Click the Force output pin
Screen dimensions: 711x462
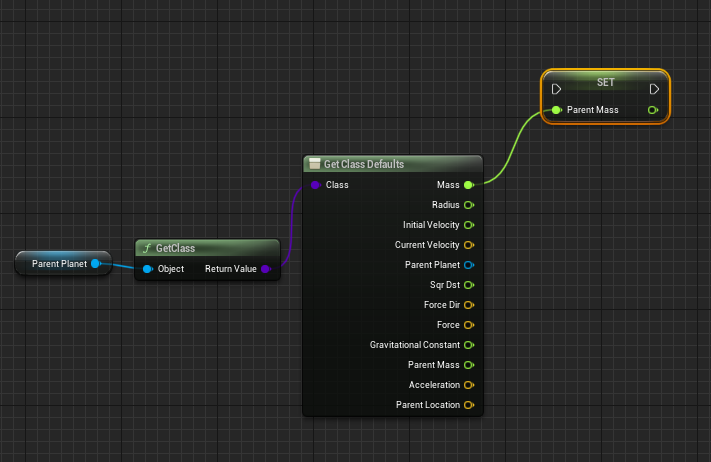pos(468,325)
